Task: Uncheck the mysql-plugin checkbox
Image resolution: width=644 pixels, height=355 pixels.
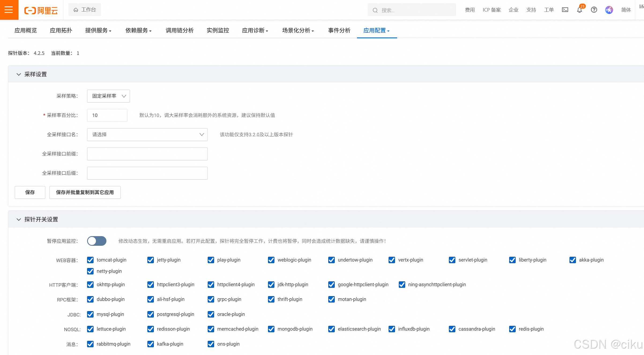Action: (x=90, y=314)
